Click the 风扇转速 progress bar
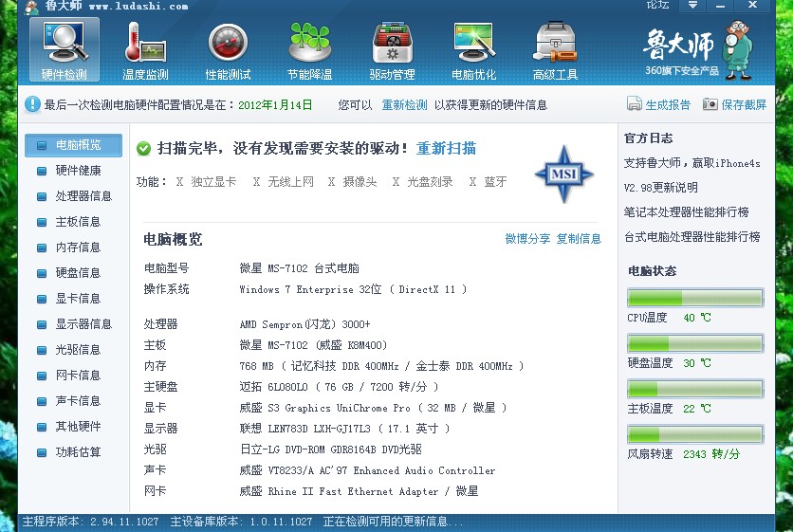 pos(695,434)
